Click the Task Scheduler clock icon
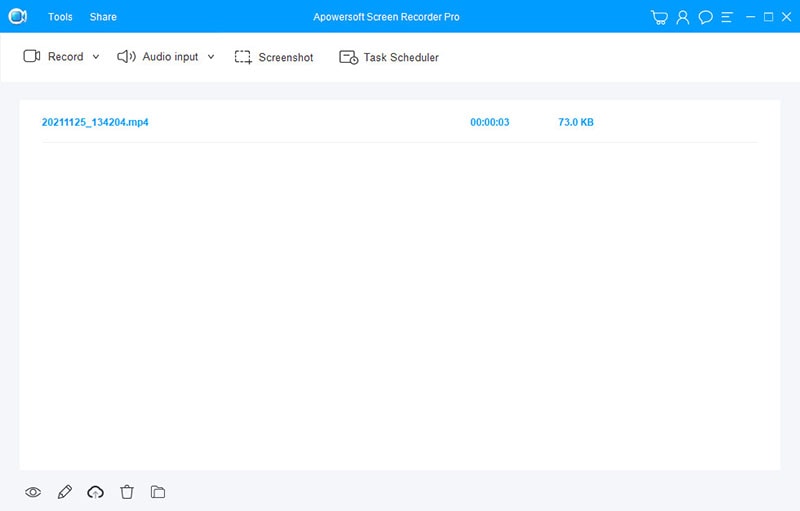This screenshot has height=511, width=800. click(x=348, y=57)
